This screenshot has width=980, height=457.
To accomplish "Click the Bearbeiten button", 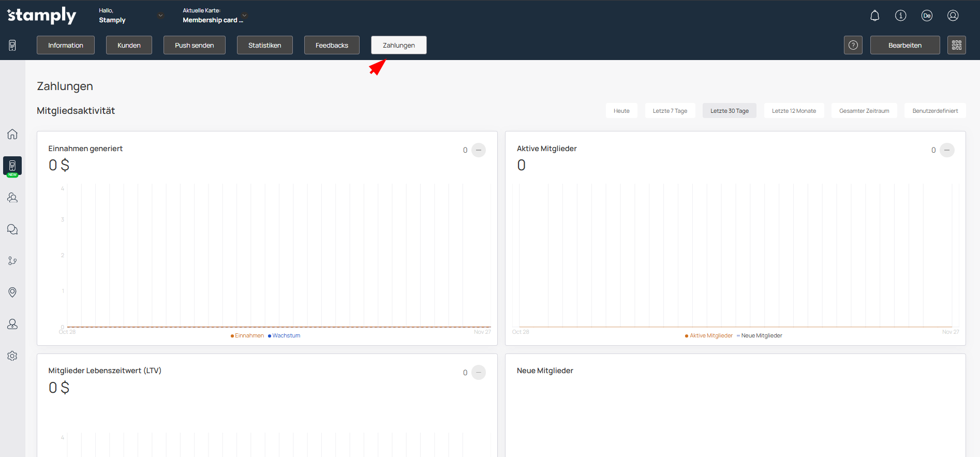I will point(904,45).
